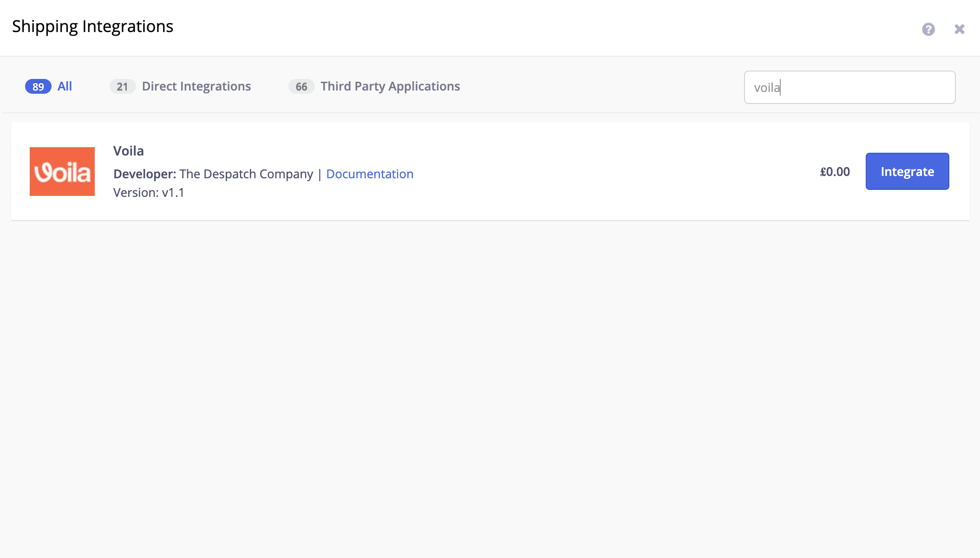Click the Voila logo thumbnail
The image size is (980, 558).
click(x=62, y=171)
